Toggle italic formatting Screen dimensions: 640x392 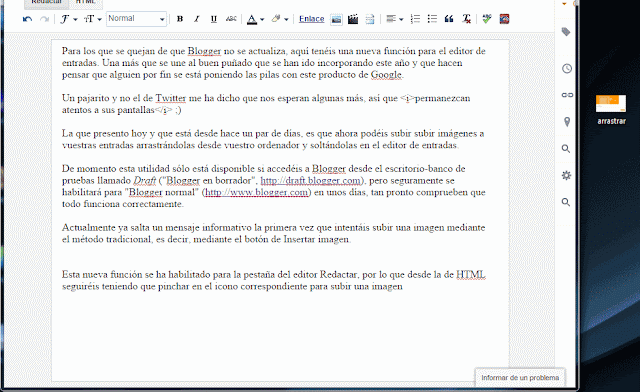[197, 19]
